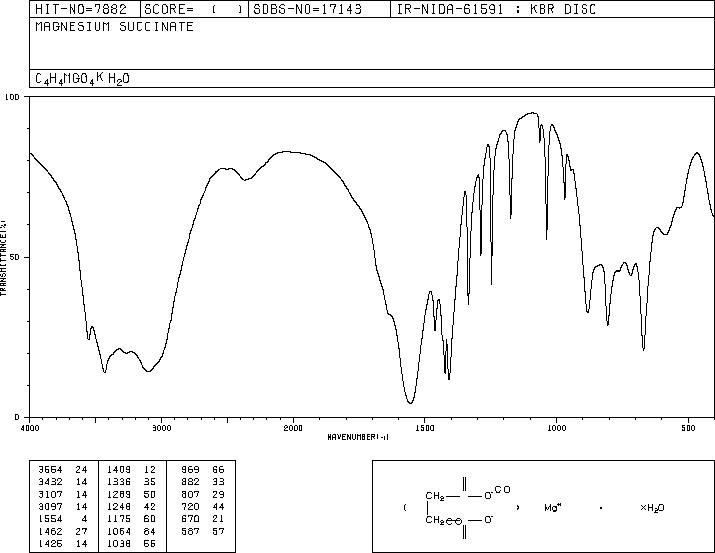
Task: Click the 1500 wavenumber axis label
Action: [425, 428]
